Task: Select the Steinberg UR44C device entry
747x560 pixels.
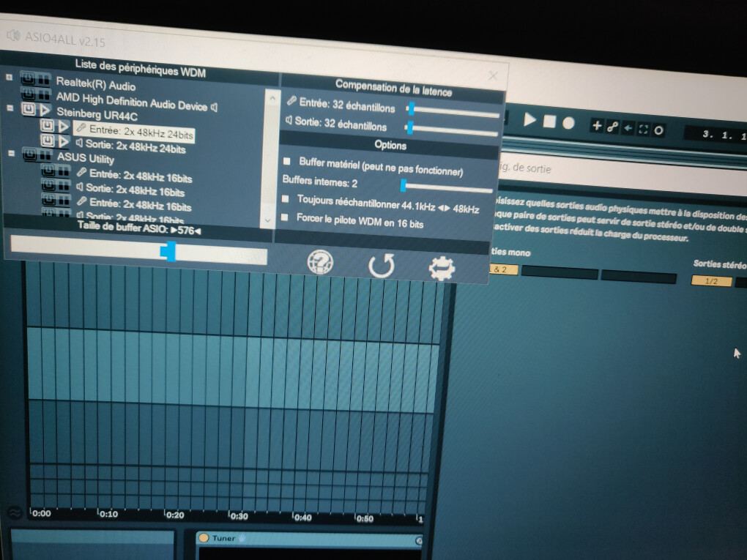Action: click(97, 113)
